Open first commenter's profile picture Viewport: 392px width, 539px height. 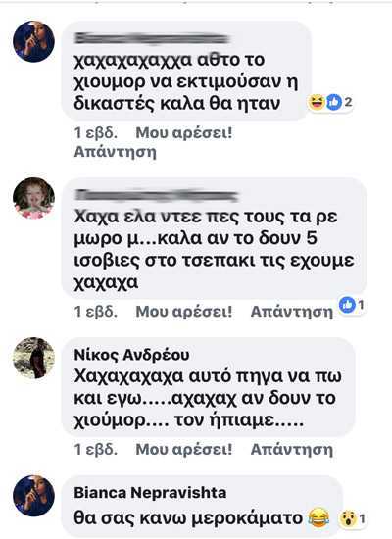tap(33, 41)
